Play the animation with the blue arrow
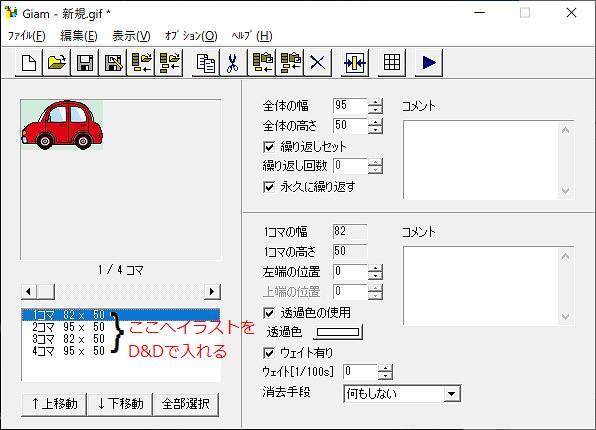 (429, 63)
